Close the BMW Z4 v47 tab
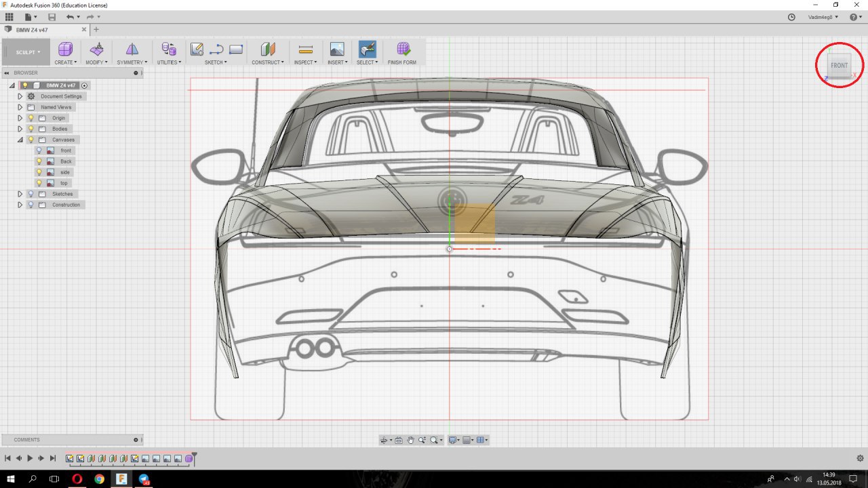868x488 pixels. [84, 30]
